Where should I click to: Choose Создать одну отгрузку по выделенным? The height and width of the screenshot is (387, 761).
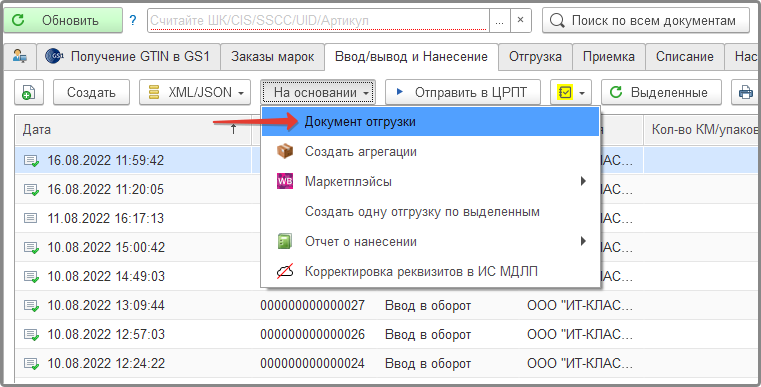point(430,212)
